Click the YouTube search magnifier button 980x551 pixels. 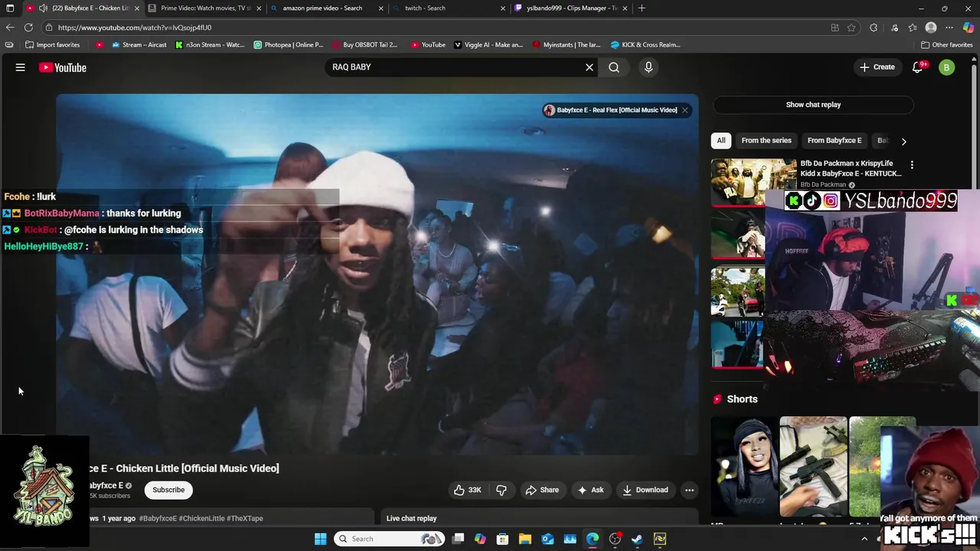tap(614, 67)
